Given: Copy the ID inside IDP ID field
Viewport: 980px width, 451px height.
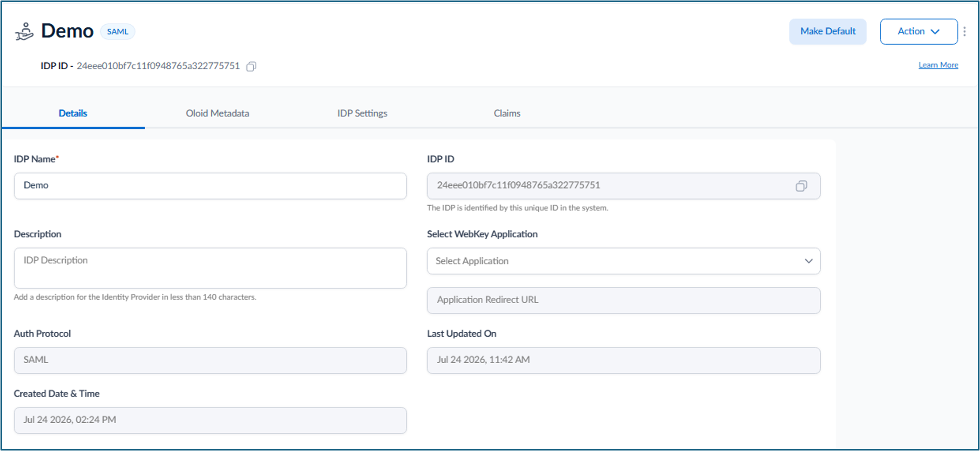Looking at the screenshot, I should pyautogui.click(x=801, y=186).
